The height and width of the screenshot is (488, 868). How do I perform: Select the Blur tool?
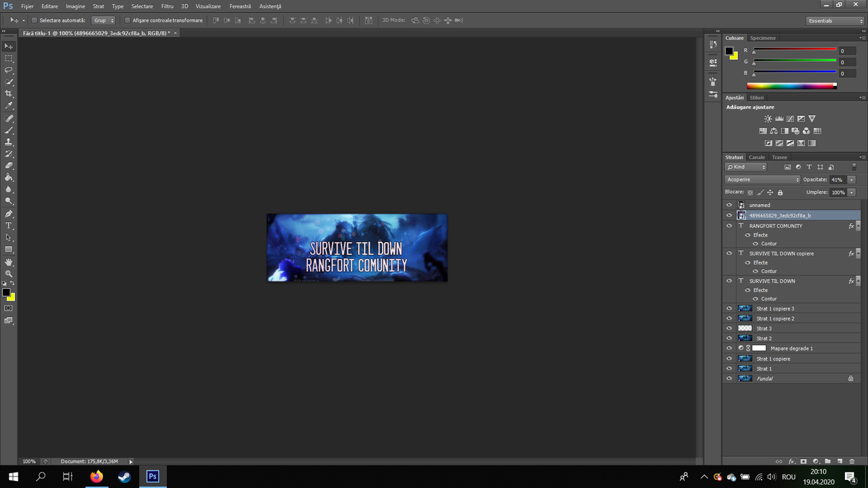(x=9, y=189)
